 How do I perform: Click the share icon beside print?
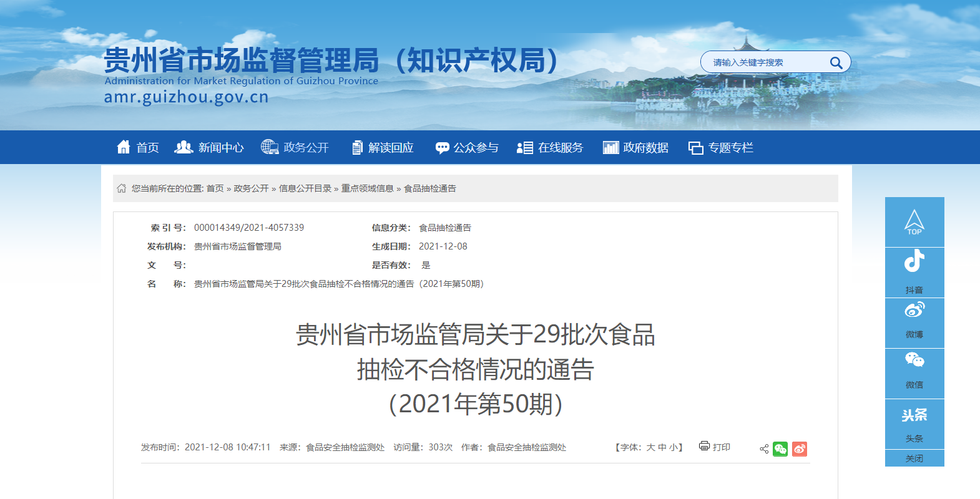pos(764,449)
